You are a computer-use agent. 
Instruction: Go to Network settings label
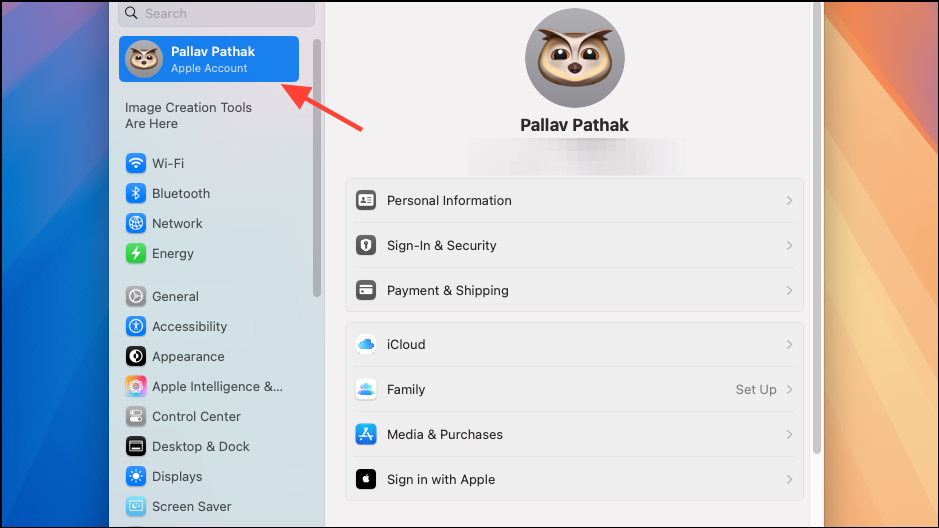click(x=177, y=223)
